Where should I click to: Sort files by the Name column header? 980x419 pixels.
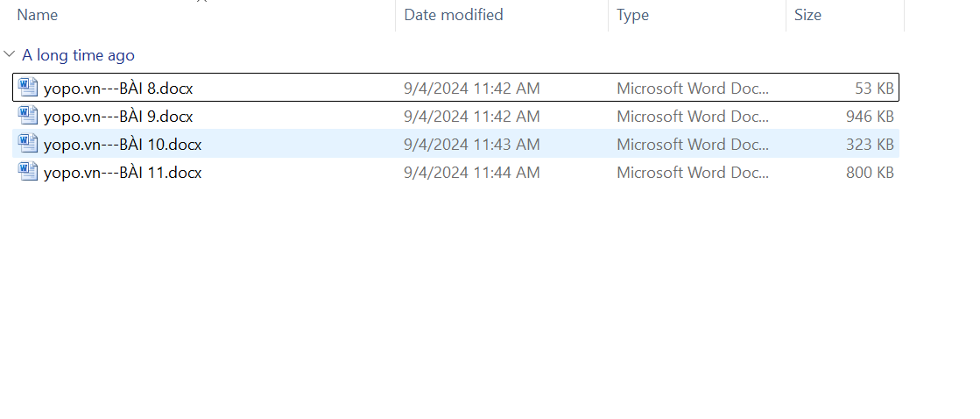coord(38,15)
